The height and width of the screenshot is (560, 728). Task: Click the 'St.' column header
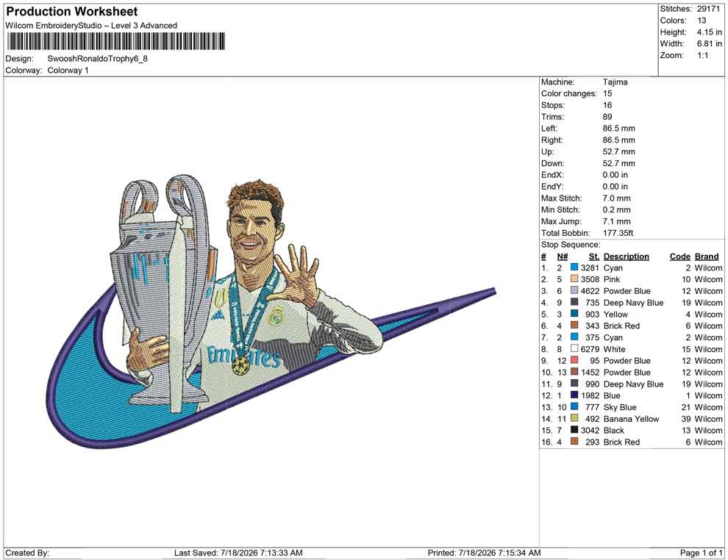(594, 256)
